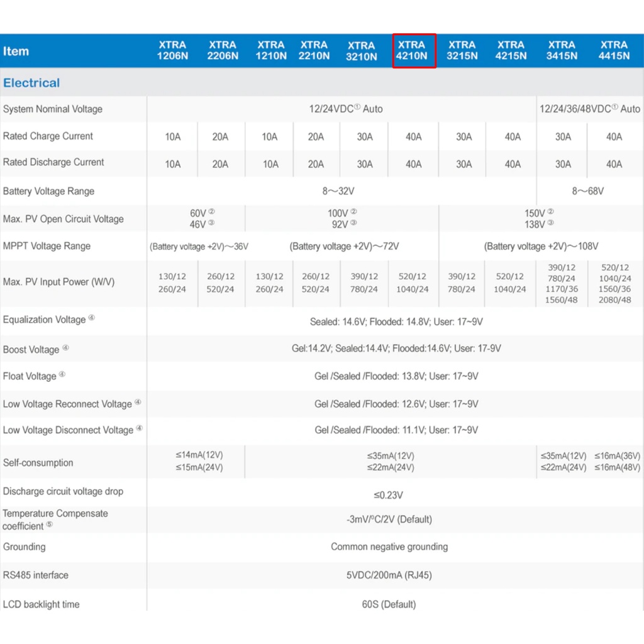Click the Low Voltage Disconnect Voltage label
This screenshot has width=644, height=644.
tap(73, 430)
